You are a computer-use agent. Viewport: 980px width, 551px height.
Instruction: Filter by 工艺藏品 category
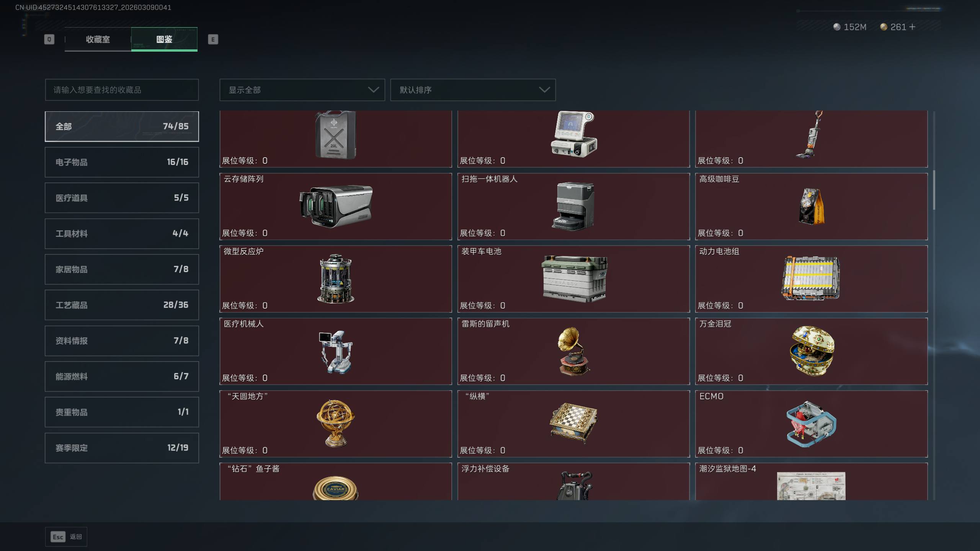(x=122, y=305)
